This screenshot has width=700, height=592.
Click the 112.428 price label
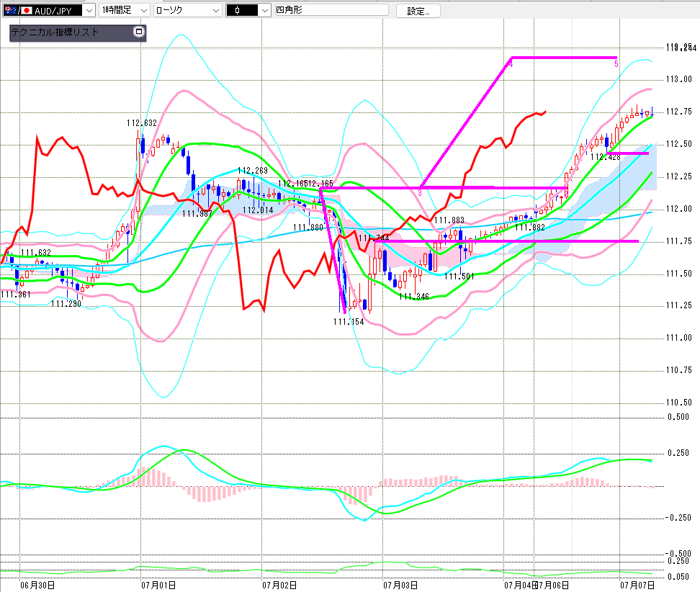pyautogui.click(x=606, y=157)
